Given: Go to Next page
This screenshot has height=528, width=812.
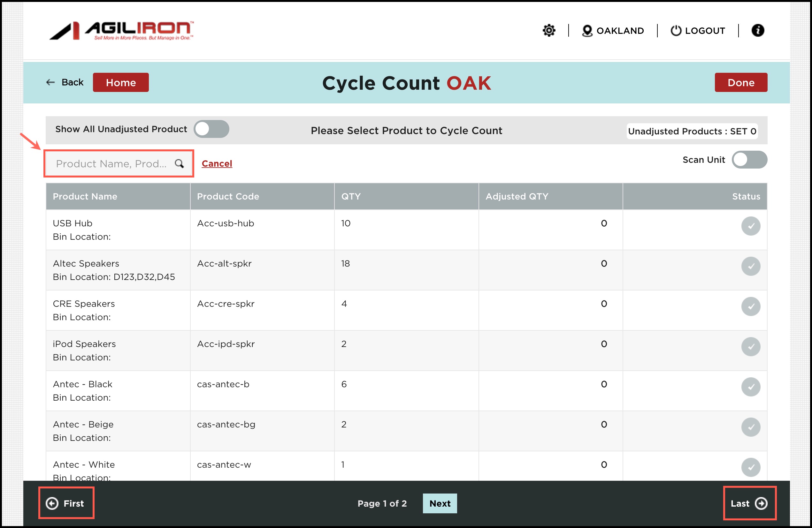Looking at the screenshot, I should [x=440, y=503].
